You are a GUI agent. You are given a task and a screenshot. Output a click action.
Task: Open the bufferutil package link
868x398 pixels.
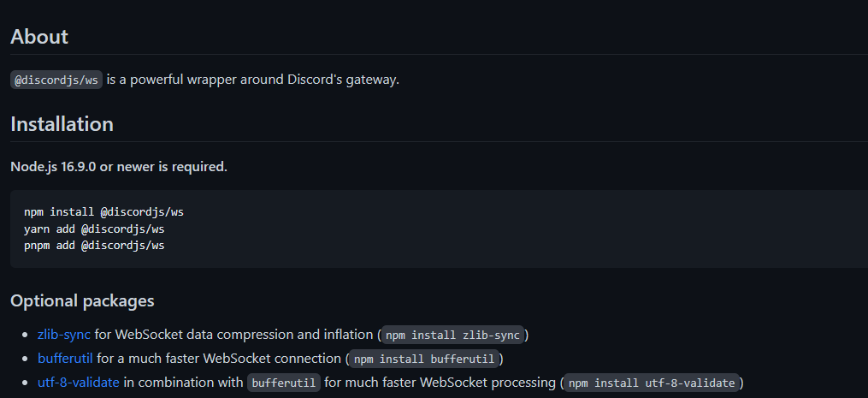[x=65, y=359]
